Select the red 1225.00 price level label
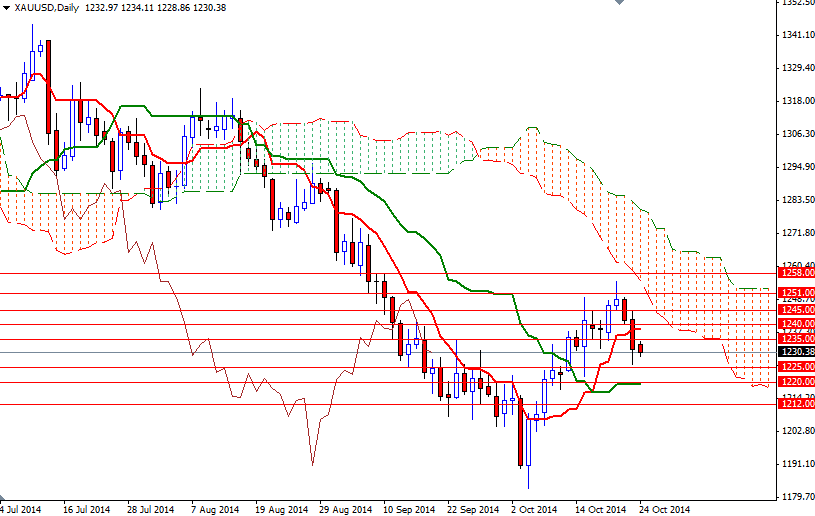The width and height of the screenshot is (815, 516). point(794,367)
